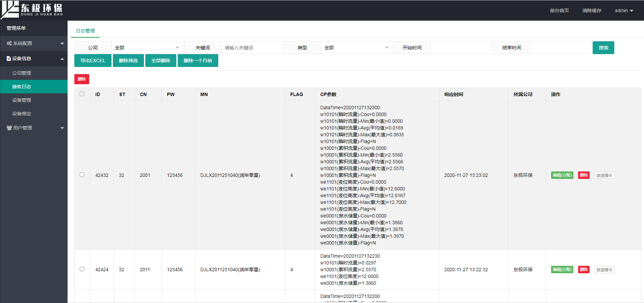This screenshot has height=303, width=644.
Task: Click the 删除筛选 button
Action: (128, 61)
